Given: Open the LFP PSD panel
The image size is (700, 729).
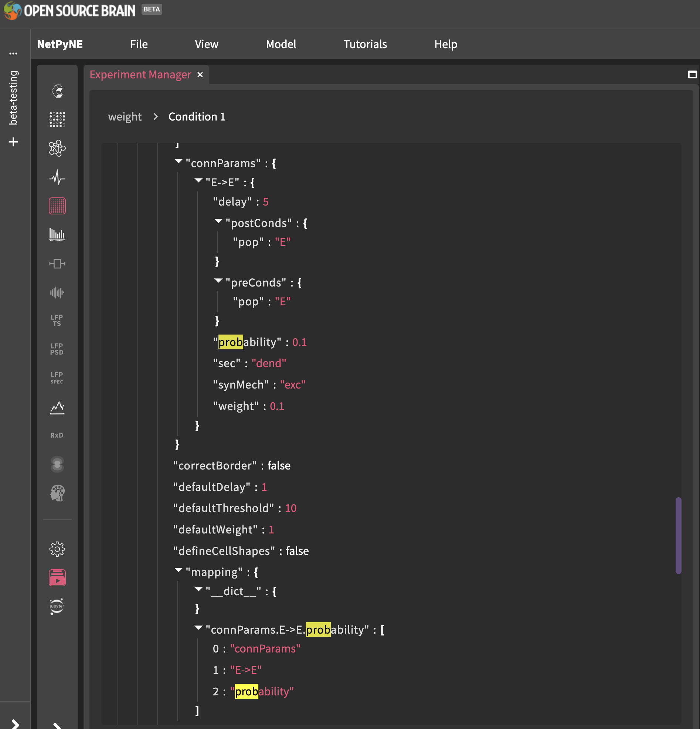Looking at the screenshot, I should pos(57,349).
